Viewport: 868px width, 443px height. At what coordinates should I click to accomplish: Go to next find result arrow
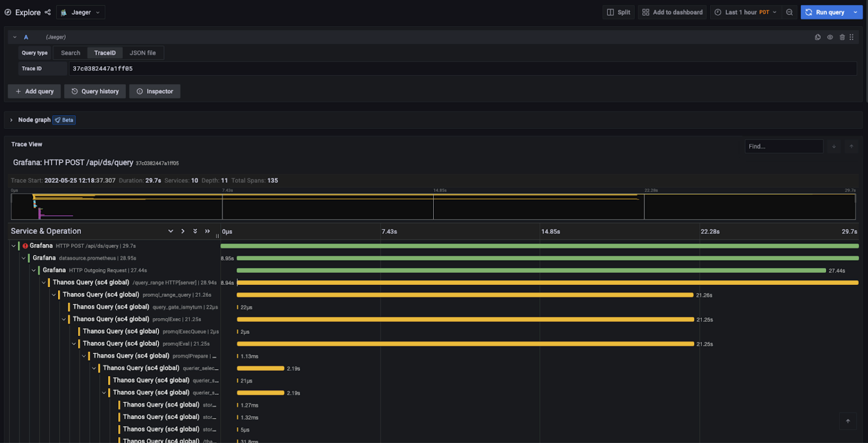pyautogui.click(x=834, y=146)
